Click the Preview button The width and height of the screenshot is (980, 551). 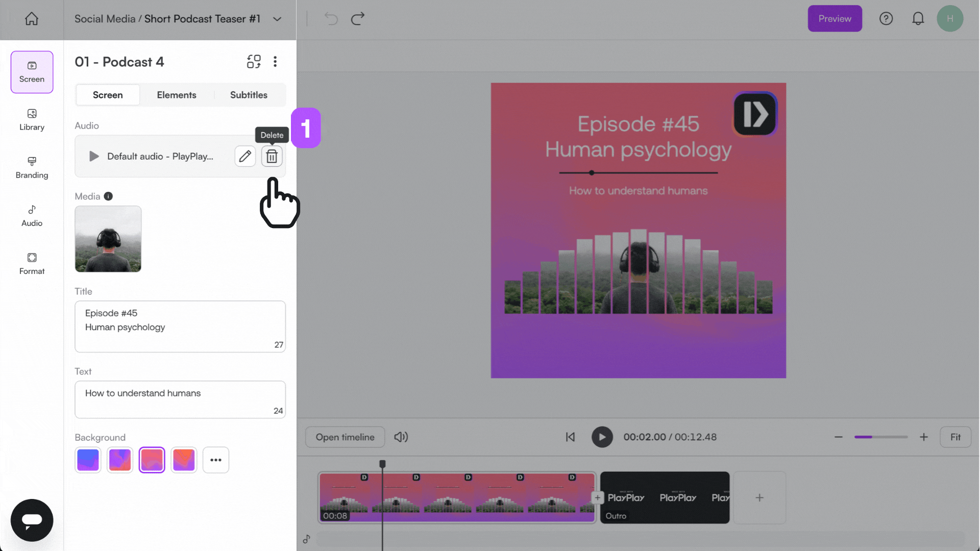[x=835, y=18]
